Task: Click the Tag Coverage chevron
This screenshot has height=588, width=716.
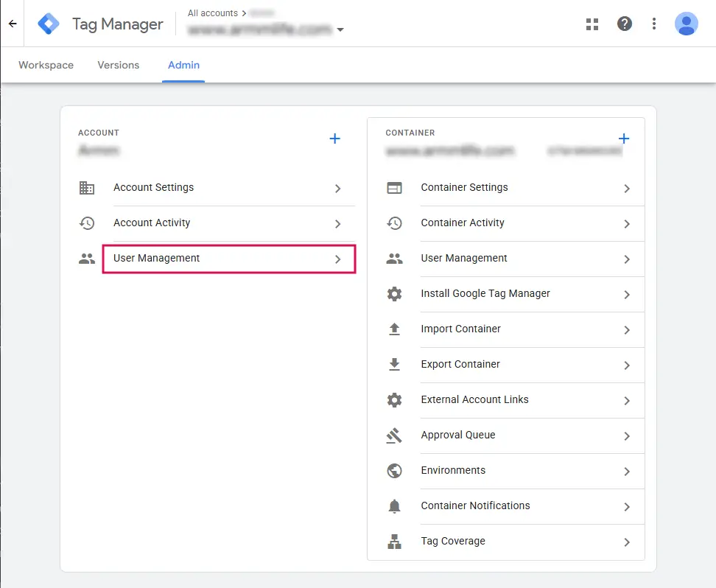Action: tap(627, 542)
